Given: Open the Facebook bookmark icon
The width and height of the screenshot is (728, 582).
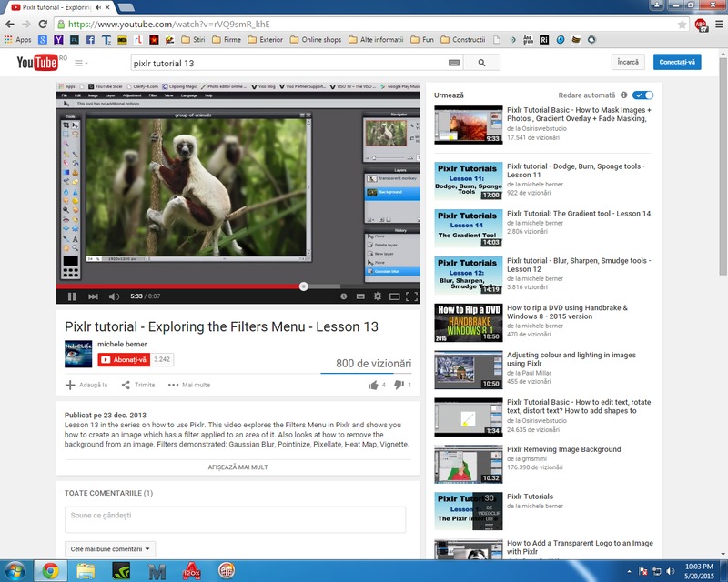Looking at the screenshot, I should 90,40.
